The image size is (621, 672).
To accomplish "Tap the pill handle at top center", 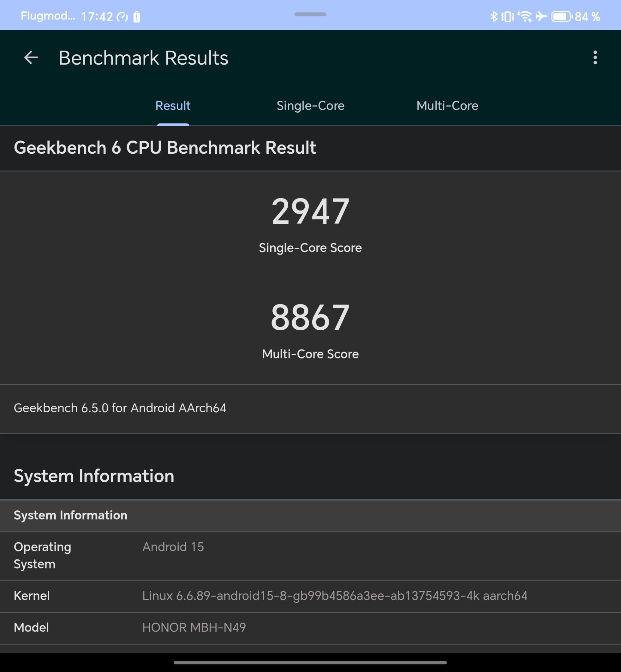I will coord(310,15).
